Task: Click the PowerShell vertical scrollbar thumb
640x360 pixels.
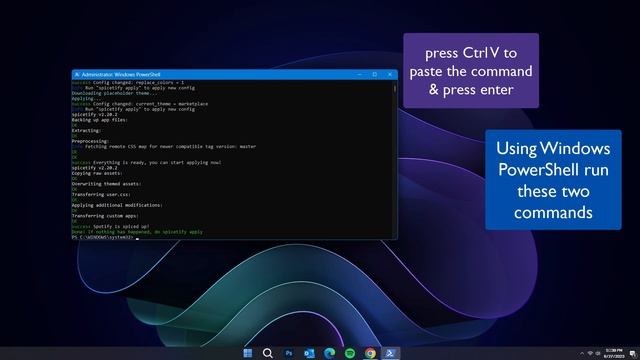Action: pyautogui.click(x=395, y=88)
